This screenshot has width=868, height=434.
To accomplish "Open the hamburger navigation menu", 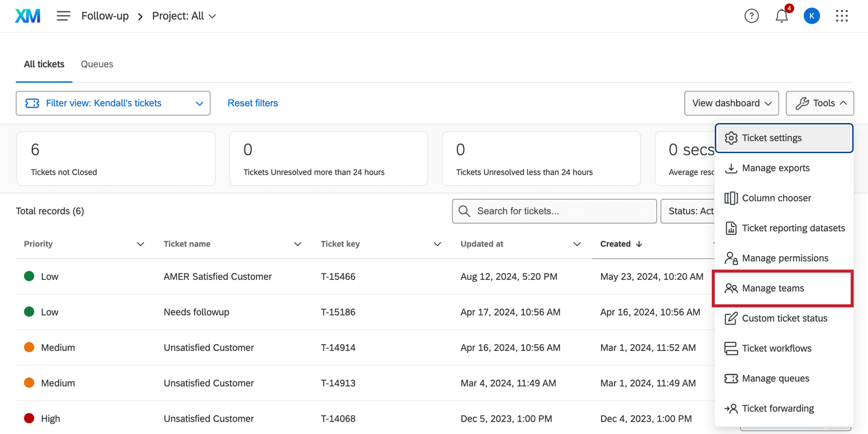I will pos(63,16).
